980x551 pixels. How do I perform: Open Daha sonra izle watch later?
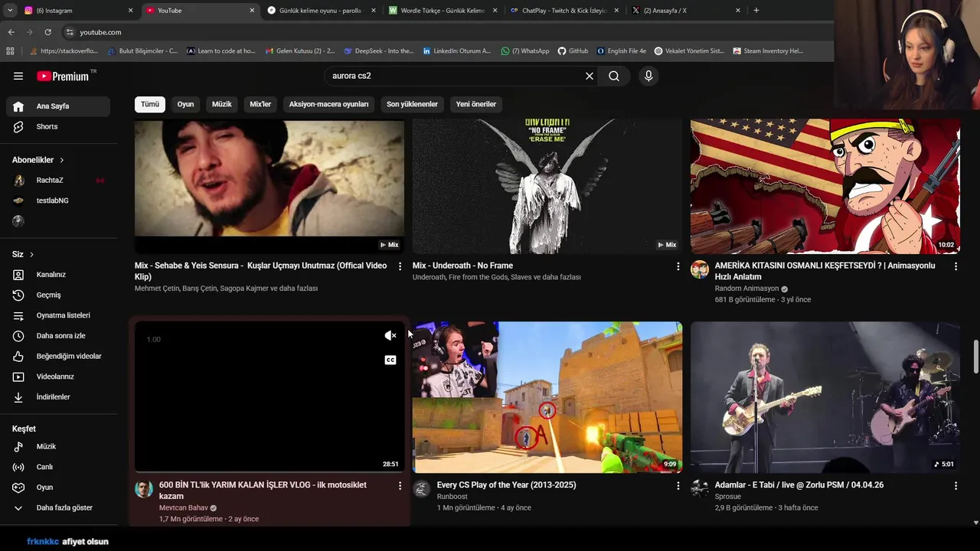(58, 335)
